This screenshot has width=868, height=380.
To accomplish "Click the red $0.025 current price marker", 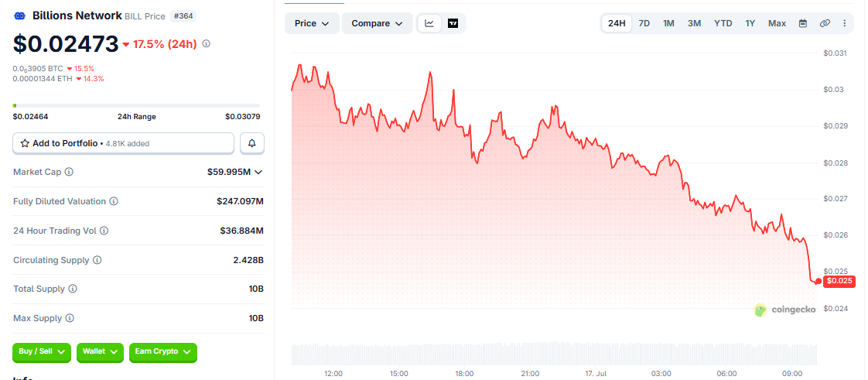I will point(840,282).
